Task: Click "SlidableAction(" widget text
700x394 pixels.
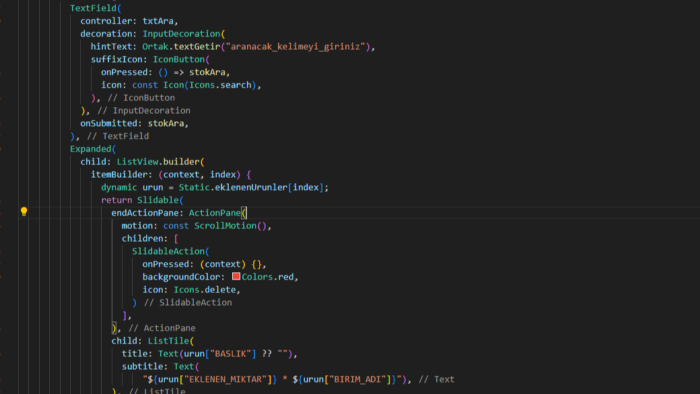Action: point(171,251)
